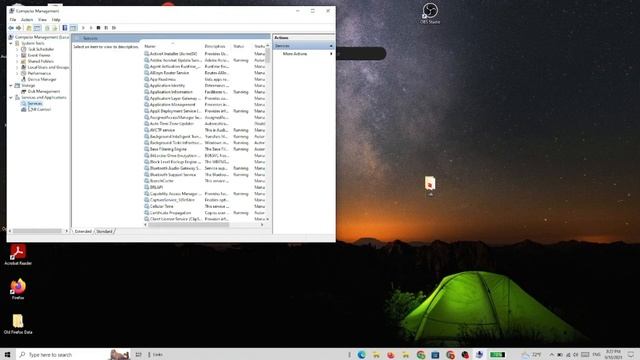This screenshot has height=360, width=640.
Task: Expand the Performance node
Action: (17, 73)
